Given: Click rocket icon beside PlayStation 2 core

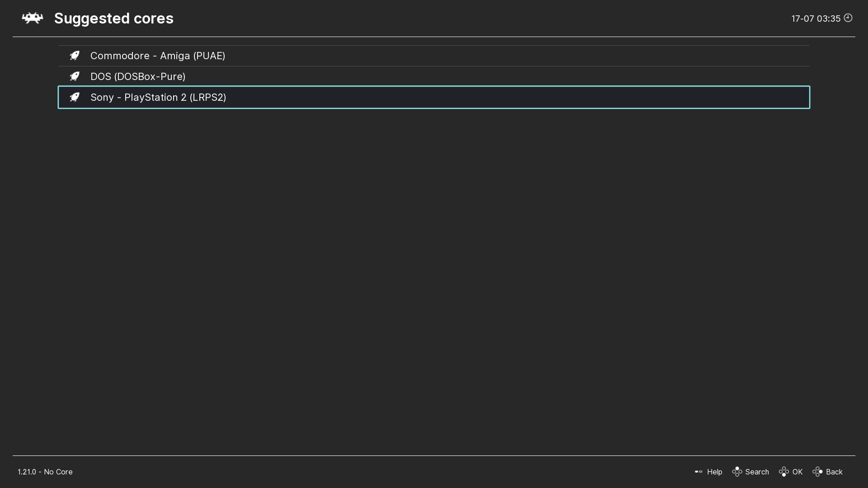Looking at the screenshot, I should point(75,97).
